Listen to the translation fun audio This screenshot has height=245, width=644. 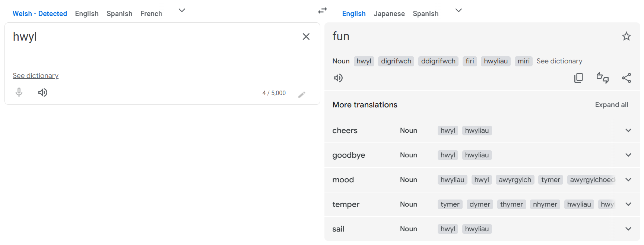coord(338,78)
